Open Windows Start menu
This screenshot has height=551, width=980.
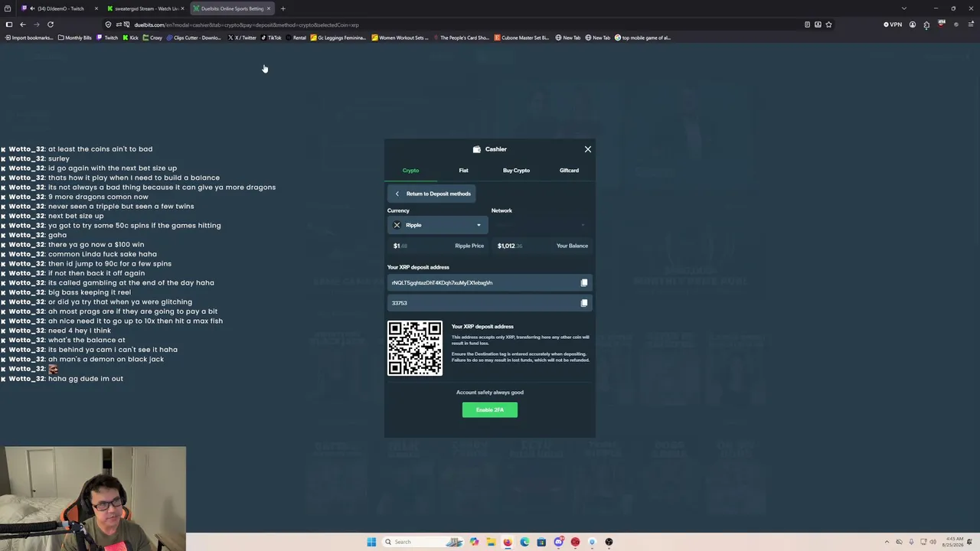[x=371, y=542]
